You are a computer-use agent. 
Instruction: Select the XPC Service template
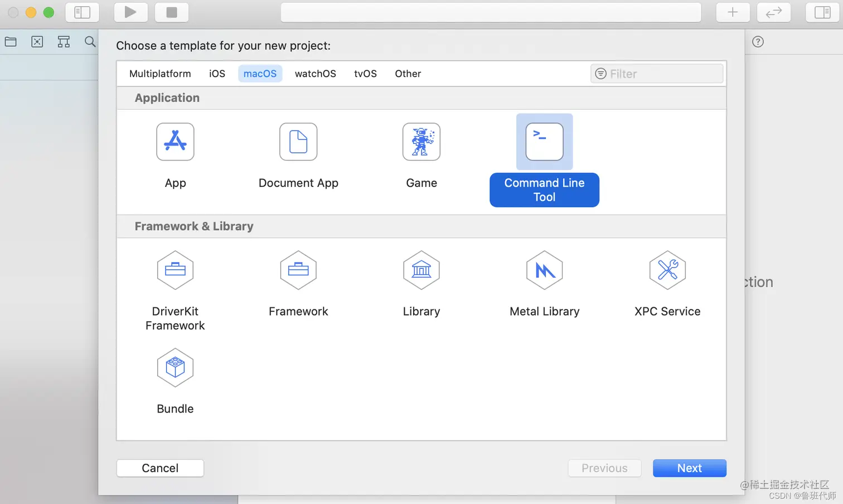667,270
